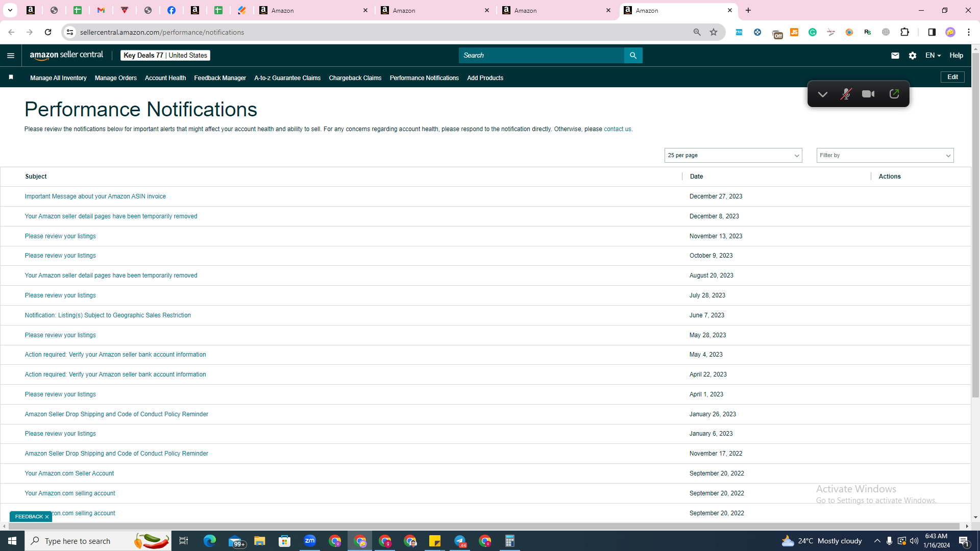This screenshot has height=551, width=980.
Task: Open the Chrome profile avatar
Action: tap(950, 32)
